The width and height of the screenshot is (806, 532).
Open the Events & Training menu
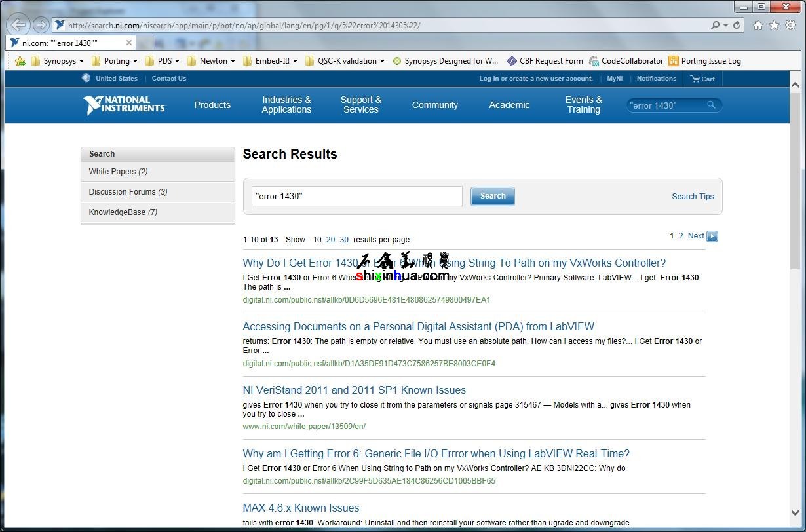[584, 105]
